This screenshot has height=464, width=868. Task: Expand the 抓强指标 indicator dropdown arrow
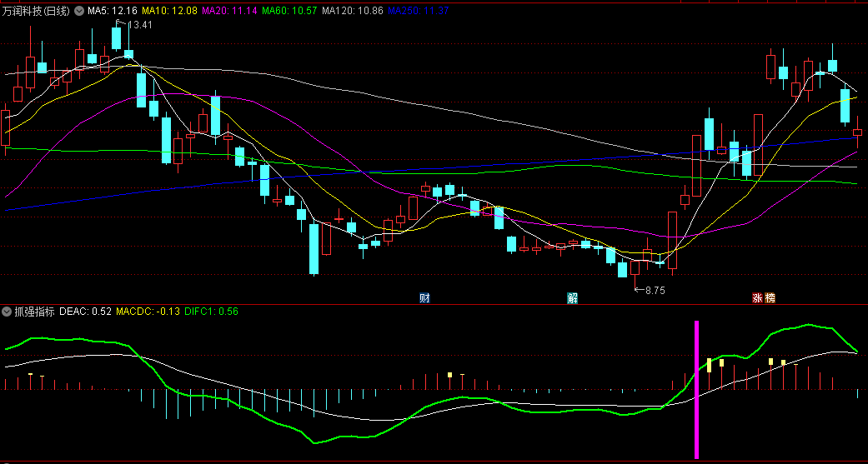click(x=7, y=312)
